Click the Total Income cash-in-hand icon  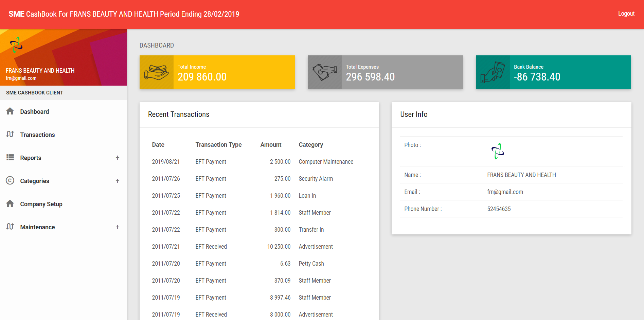click(157, 72)
